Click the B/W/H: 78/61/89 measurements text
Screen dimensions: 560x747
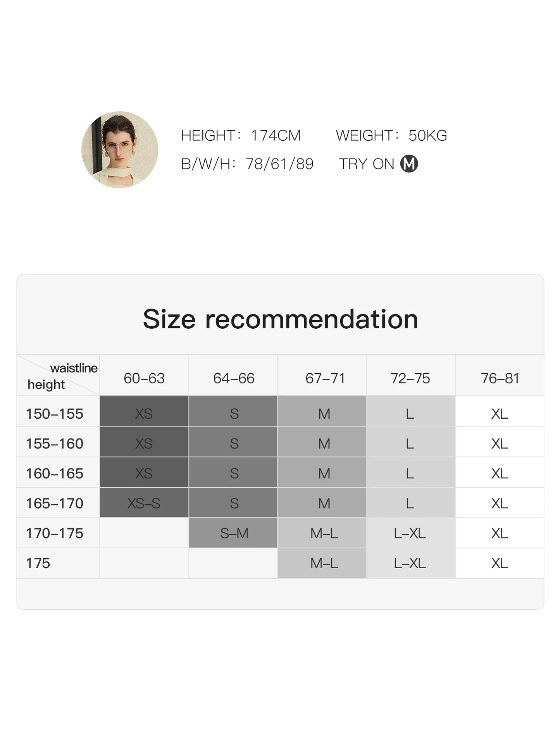tap(247, 164)
